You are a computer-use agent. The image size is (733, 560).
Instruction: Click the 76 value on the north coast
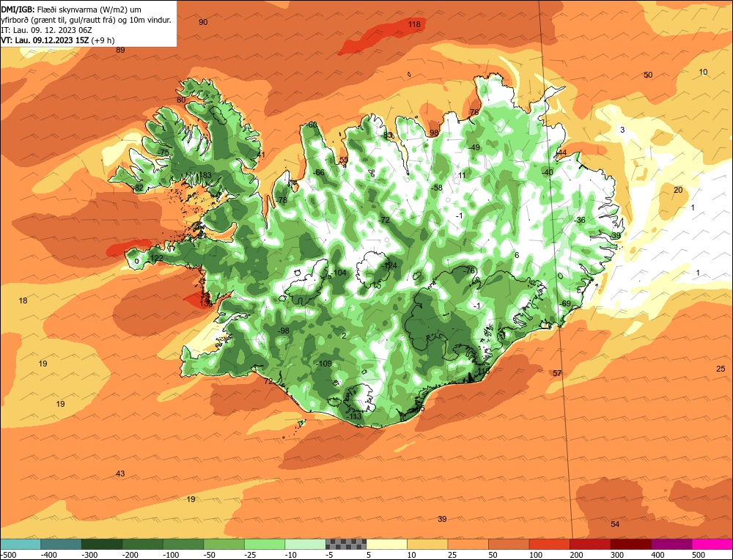pos(474,112)
